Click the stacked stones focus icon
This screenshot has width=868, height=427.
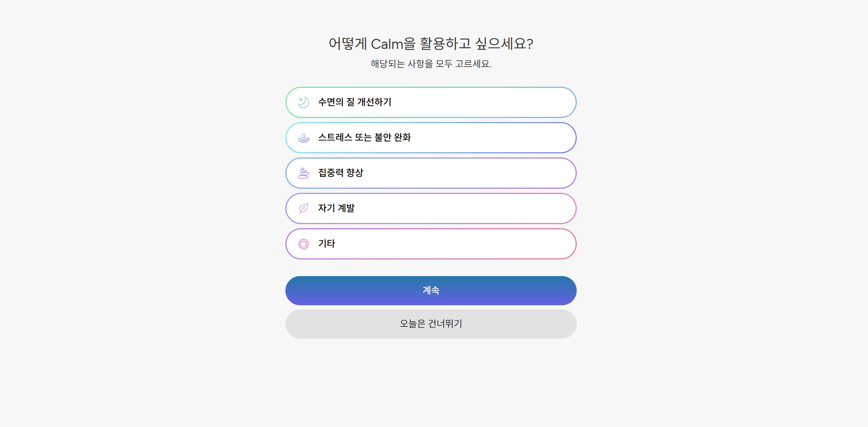pos(303,173)
